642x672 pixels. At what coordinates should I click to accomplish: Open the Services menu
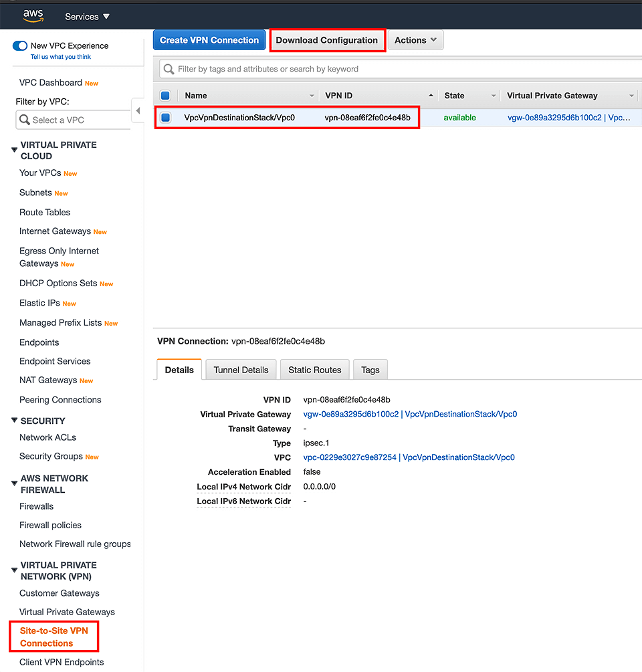point(86,16)
